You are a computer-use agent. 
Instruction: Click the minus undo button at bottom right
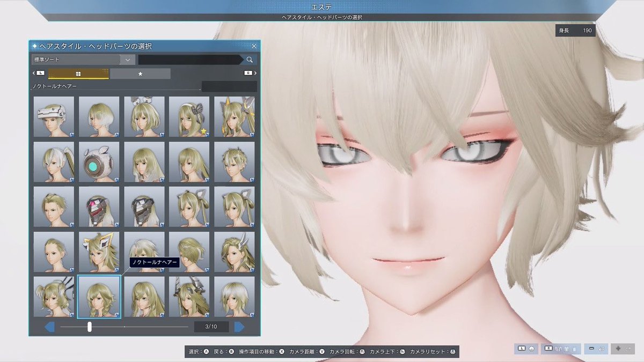click(x=595, y=349)
